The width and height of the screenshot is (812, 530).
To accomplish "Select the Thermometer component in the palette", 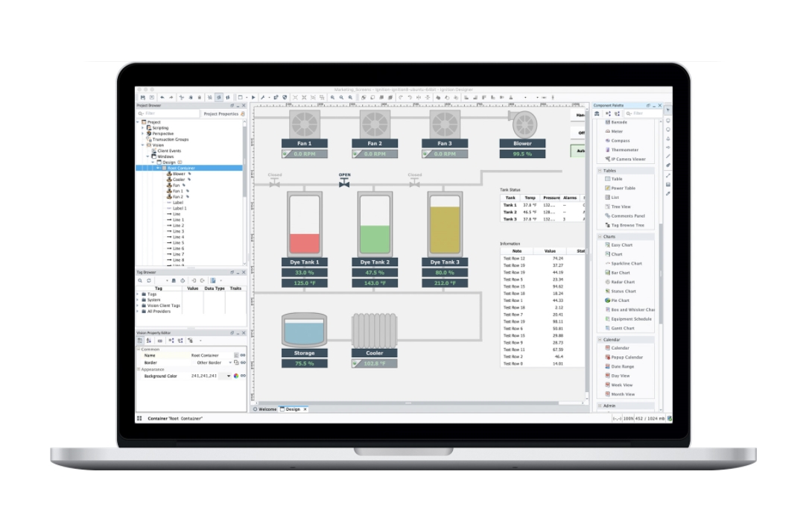I will click(624, 150).
